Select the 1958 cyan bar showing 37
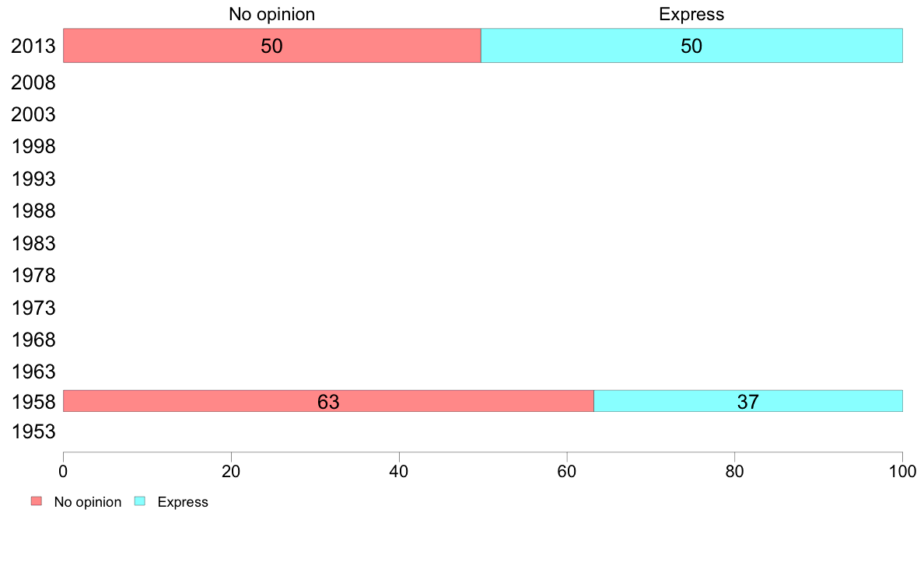The width and height of the screenshot is (924, 572). [x=748, y=401]
